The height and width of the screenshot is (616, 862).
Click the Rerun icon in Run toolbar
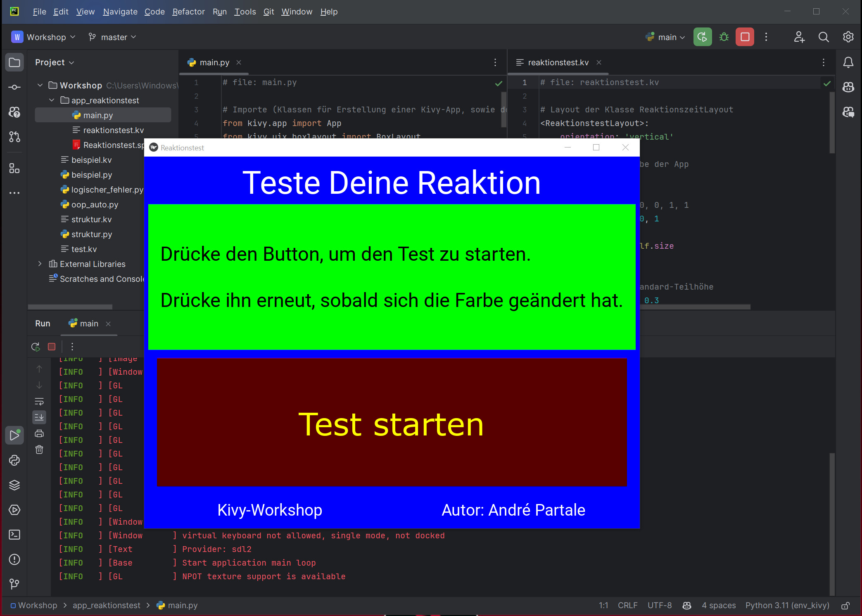(36, 347)
